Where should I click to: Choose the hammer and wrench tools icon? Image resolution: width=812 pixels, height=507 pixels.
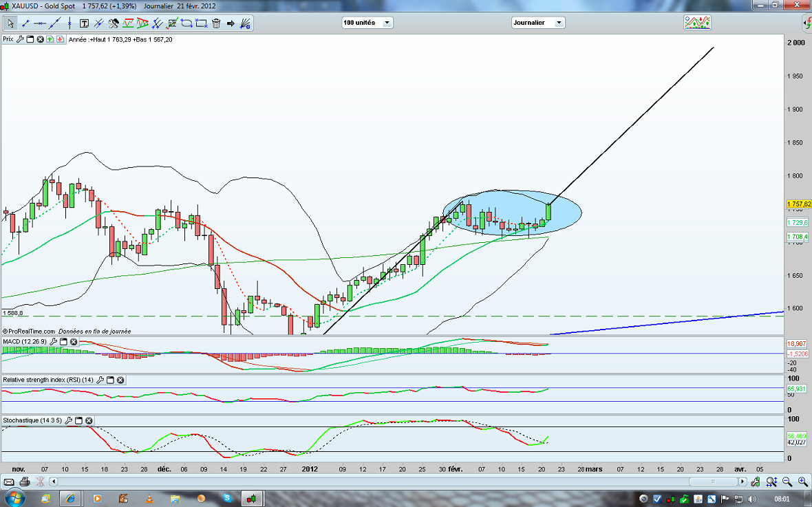tap(114, 23)
